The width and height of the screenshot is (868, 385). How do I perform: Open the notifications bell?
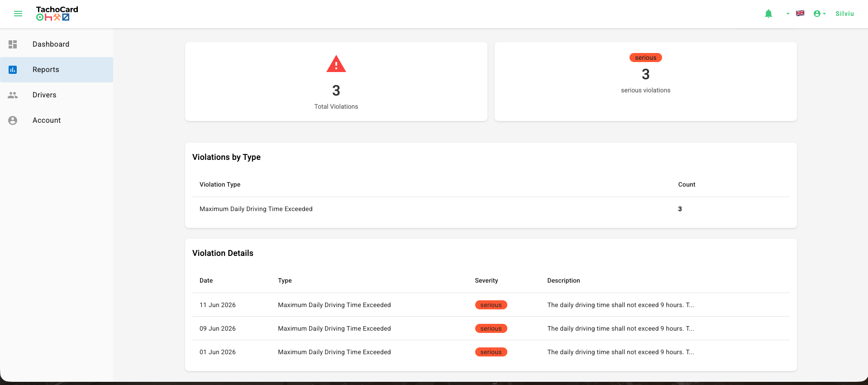click(x=768, y=14)
